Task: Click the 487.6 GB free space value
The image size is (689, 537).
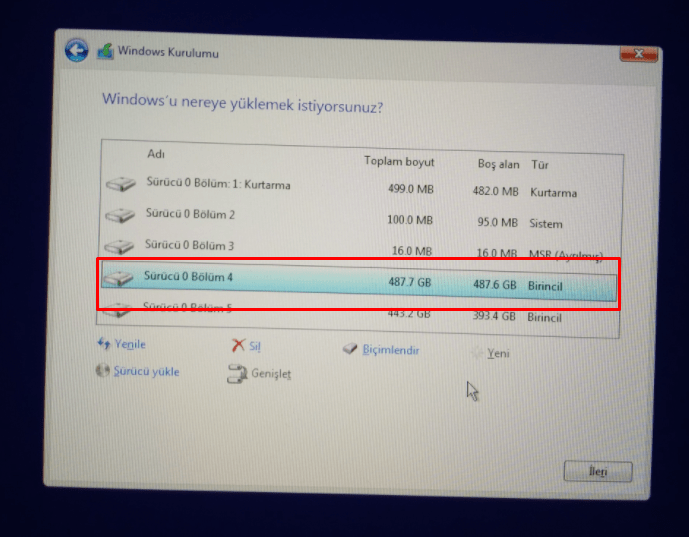Action: [x=494, y=285]
